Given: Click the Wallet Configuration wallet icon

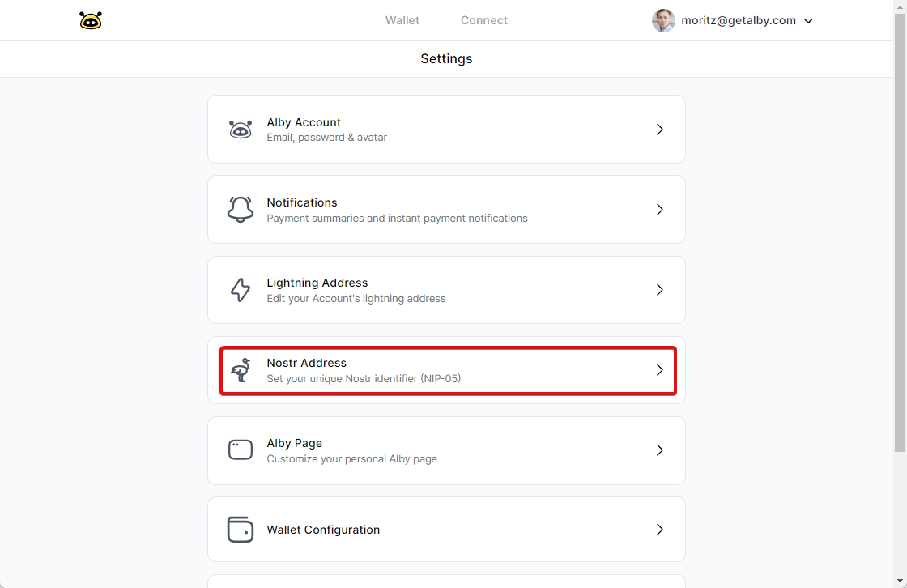Looking at the screenshot, I should pyautogui.click(x=241, y=530).
